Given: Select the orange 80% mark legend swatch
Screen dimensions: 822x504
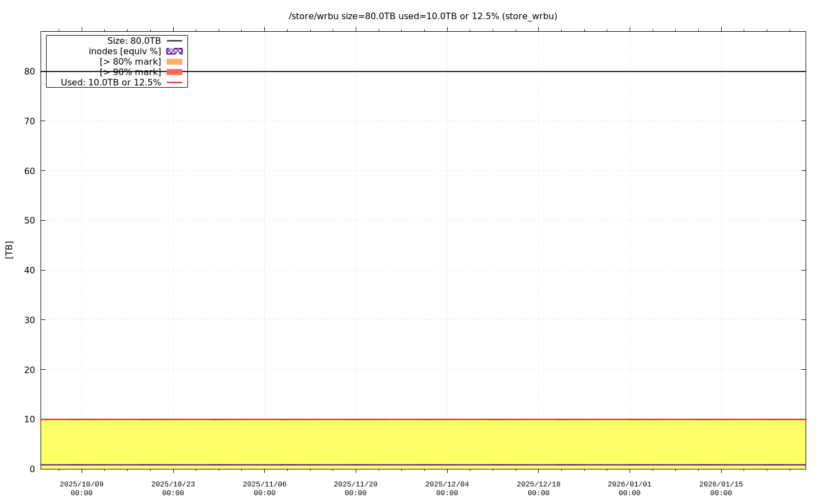Looking at the screenshot, I should [x=174, y=62].
